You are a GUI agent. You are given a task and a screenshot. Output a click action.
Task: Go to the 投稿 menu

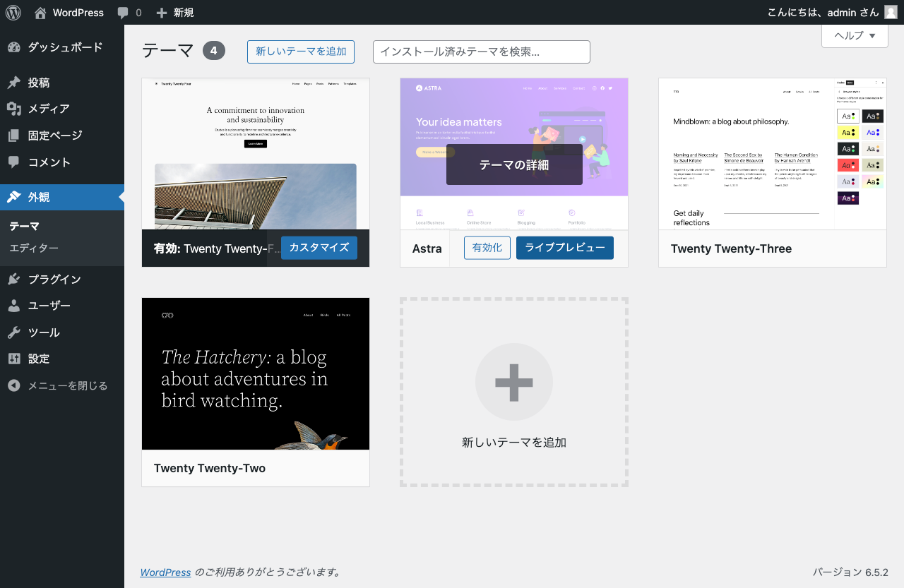click(62, 83)
